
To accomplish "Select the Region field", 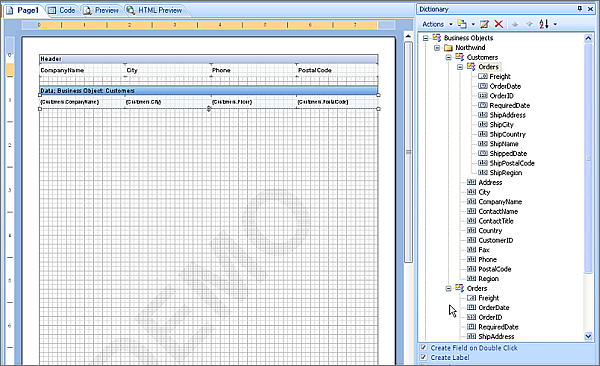I will point(489,279).
